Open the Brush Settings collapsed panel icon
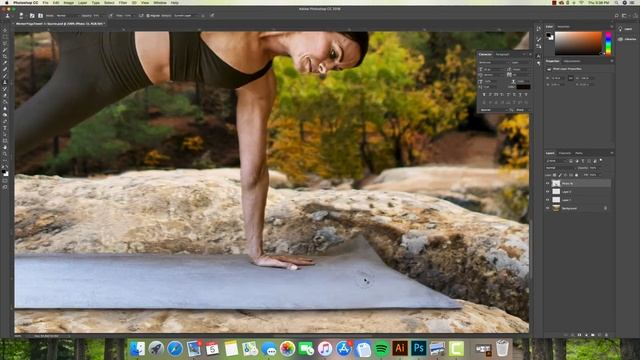The height and width of the screenshot is (360, 640). (x=538, y=39)
